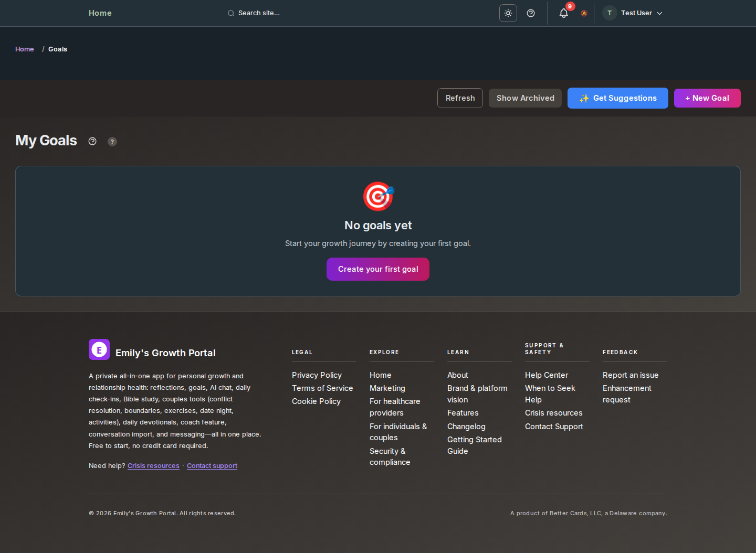This screenshot has height=553, width=756.
Task: Click the Refresh button
Action: 460,98
